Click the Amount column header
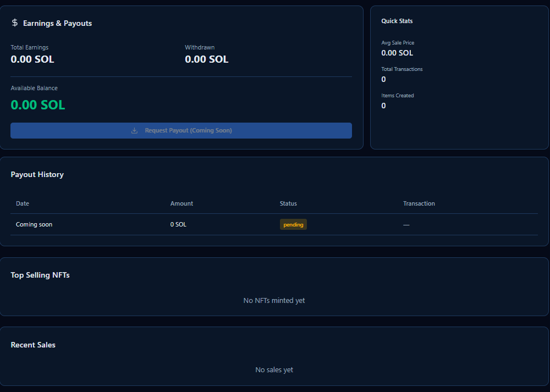The image size is (550, 392). coord(182,203)
